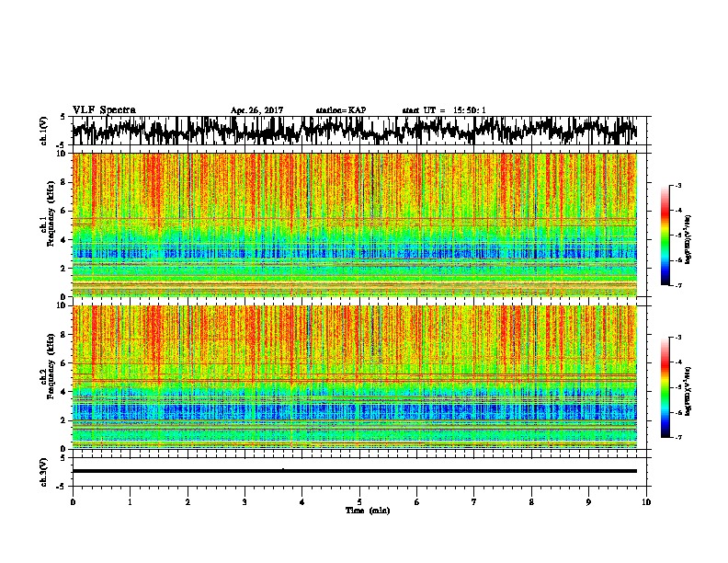The height and width of the screenshot is (563, 728).
Task: Select the date text "Apr. 26, 2017"
Action: click(256, 110)
